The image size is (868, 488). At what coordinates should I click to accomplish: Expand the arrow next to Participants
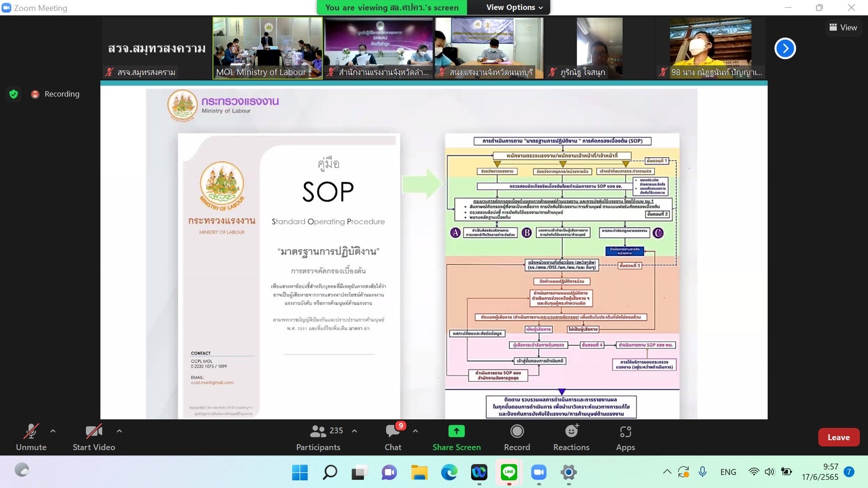coord(355,431)
